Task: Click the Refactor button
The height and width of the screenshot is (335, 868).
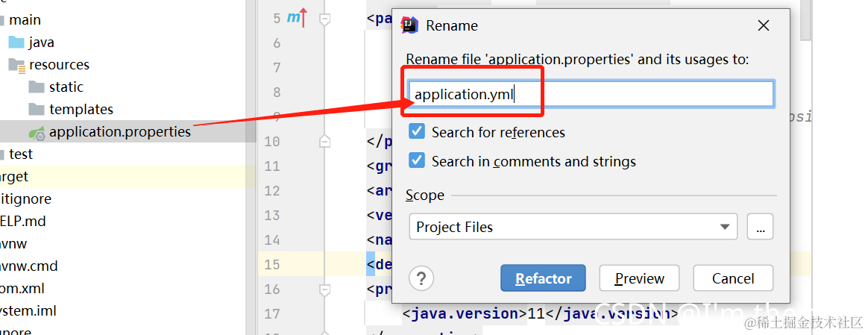Action: [543, 278]
